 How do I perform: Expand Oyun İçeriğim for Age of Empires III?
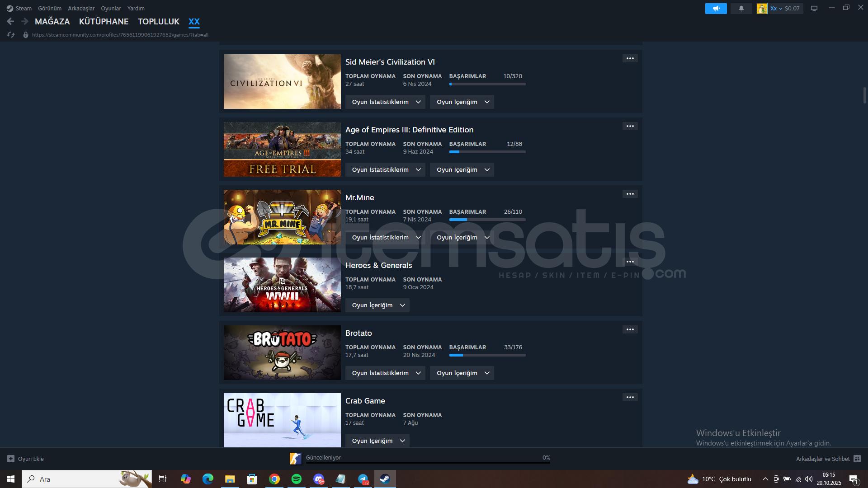(462, 170)
